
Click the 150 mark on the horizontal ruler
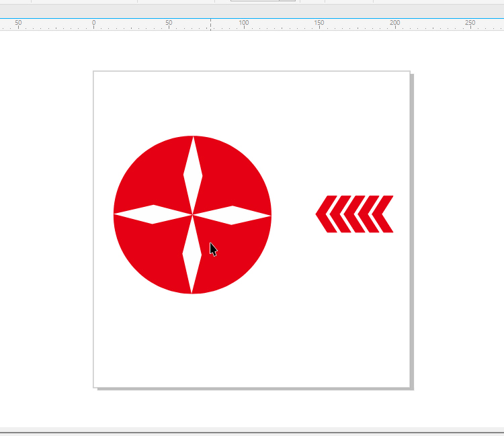coord(319,22)
